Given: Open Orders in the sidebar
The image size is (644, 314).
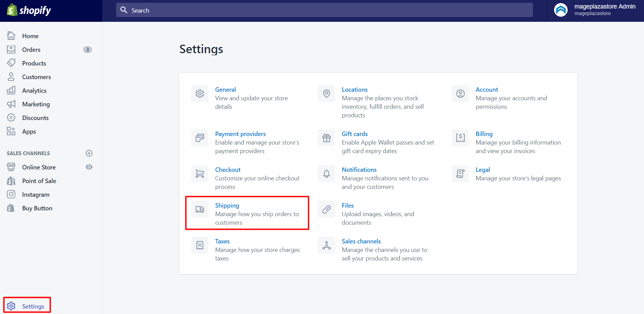Looking at the screenshot, I should [31, 50].
